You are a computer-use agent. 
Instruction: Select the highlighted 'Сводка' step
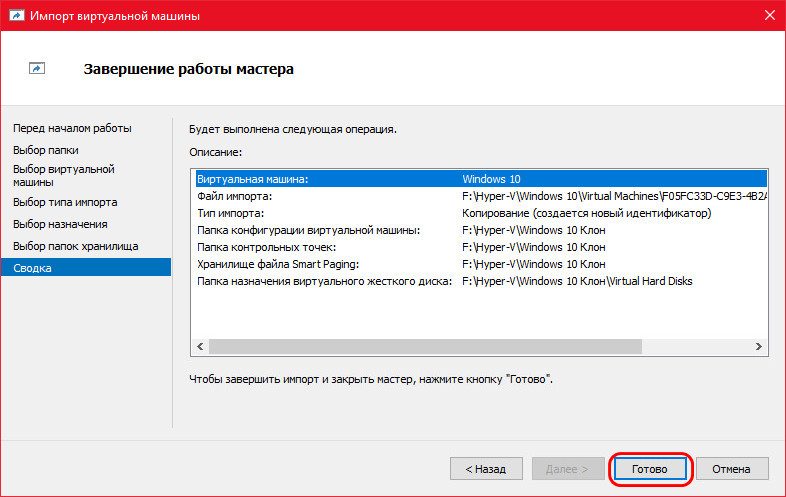(86, 267)
